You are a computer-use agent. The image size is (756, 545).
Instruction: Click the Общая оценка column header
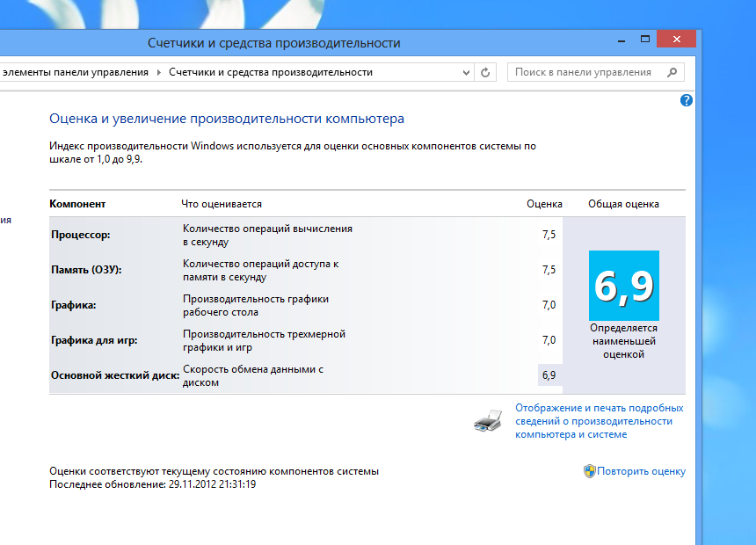pos(623,204)
